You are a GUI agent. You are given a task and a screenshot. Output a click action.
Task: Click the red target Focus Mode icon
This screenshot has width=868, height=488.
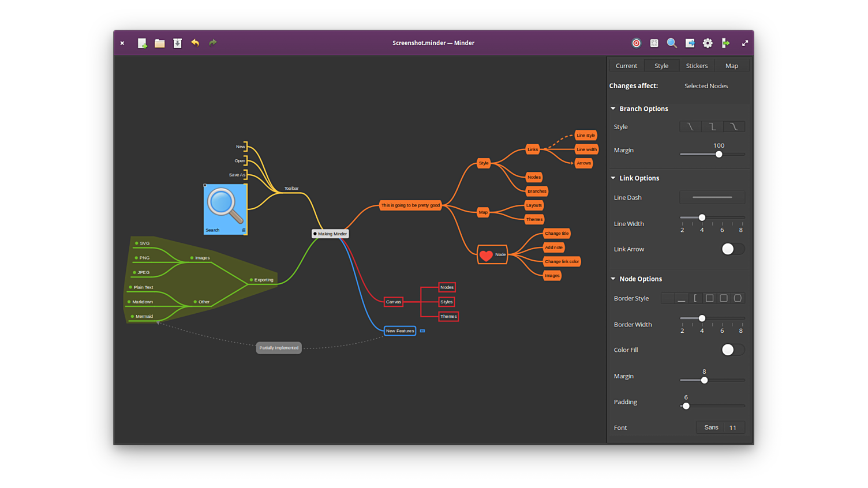click(636, 43)
